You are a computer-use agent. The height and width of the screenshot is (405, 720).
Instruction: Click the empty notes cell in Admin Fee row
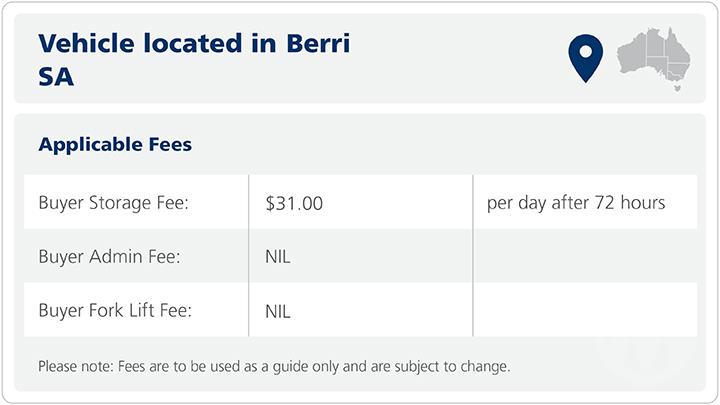(x=584, y=257)
